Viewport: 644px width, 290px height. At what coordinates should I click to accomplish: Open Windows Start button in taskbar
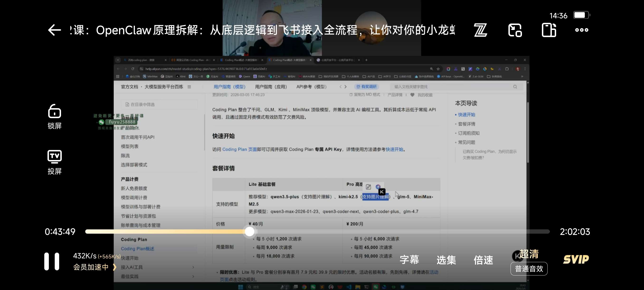point(241,287)
